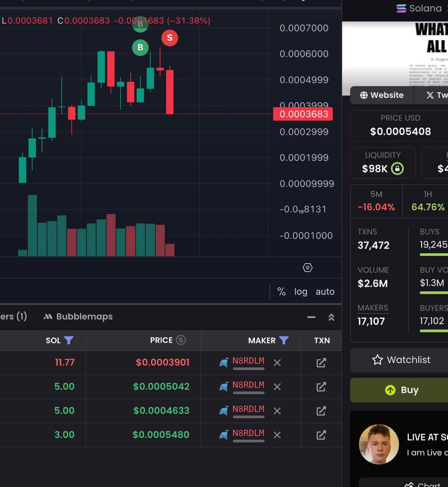Select the 1H price change tab

(x=426, y=201)
